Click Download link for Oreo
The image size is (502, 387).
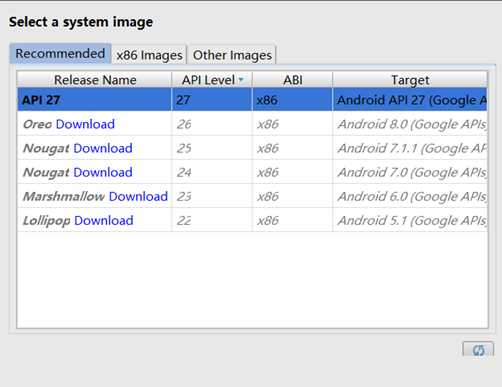[85, 124]
